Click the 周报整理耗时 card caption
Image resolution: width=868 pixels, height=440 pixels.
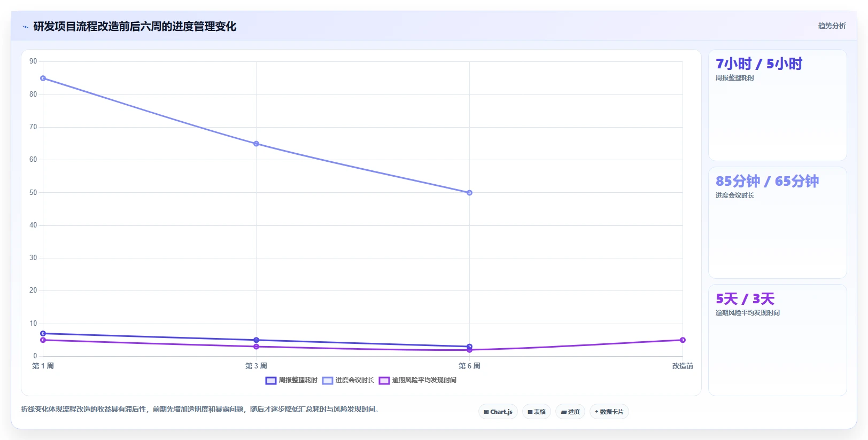coord(735,78)
